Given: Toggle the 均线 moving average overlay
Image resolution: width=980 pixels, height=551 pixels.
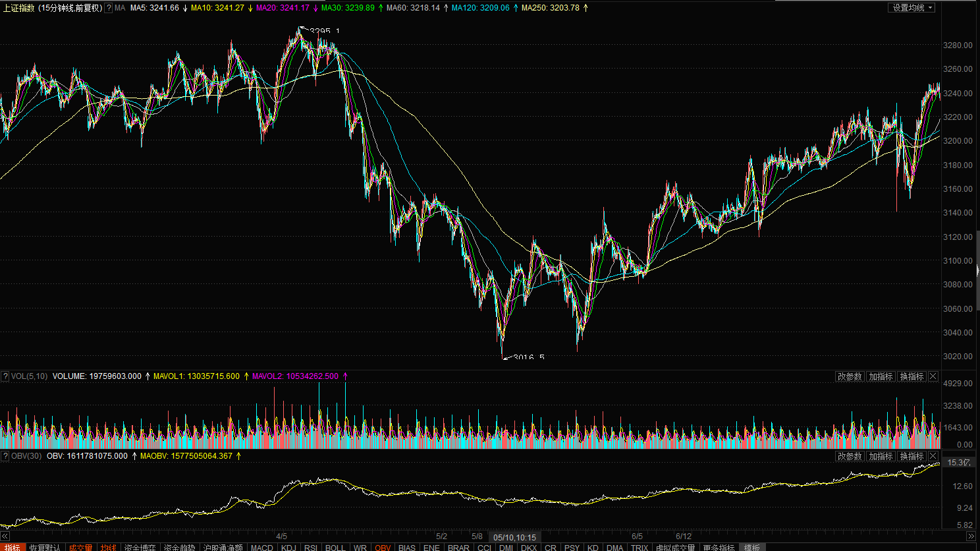Looking at the screenshot, I should tap(109, 547).
